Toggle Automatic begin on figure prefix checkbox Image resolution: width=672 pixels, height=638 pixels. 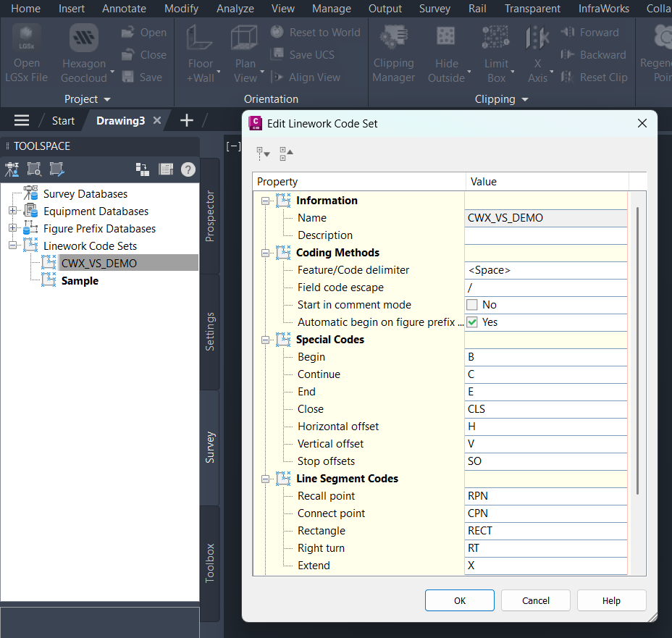point(472,322)
